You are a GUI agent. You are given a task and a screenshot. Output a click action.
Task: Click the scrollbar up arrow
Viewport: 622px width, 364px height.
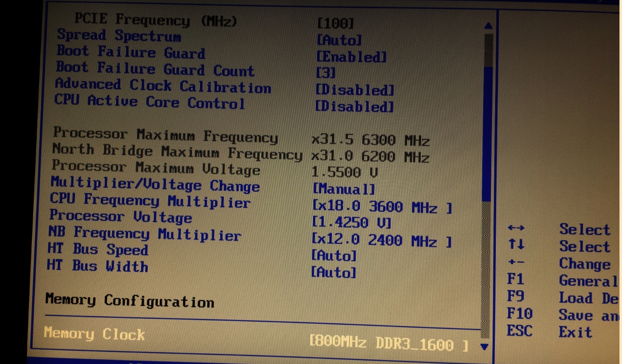tap(488, 26)
